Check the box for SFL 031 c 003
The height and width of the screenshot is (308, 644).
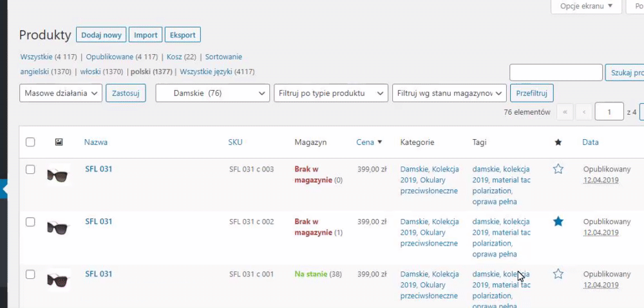pyautogui.click(x=30, y=169)
